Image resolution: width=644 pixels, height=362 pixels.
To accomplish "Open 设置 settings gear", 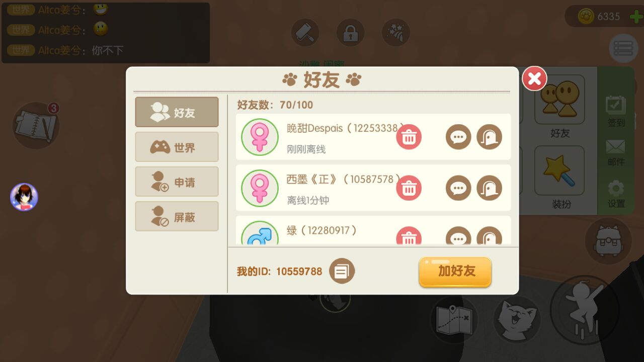I will tap(616, 195).
